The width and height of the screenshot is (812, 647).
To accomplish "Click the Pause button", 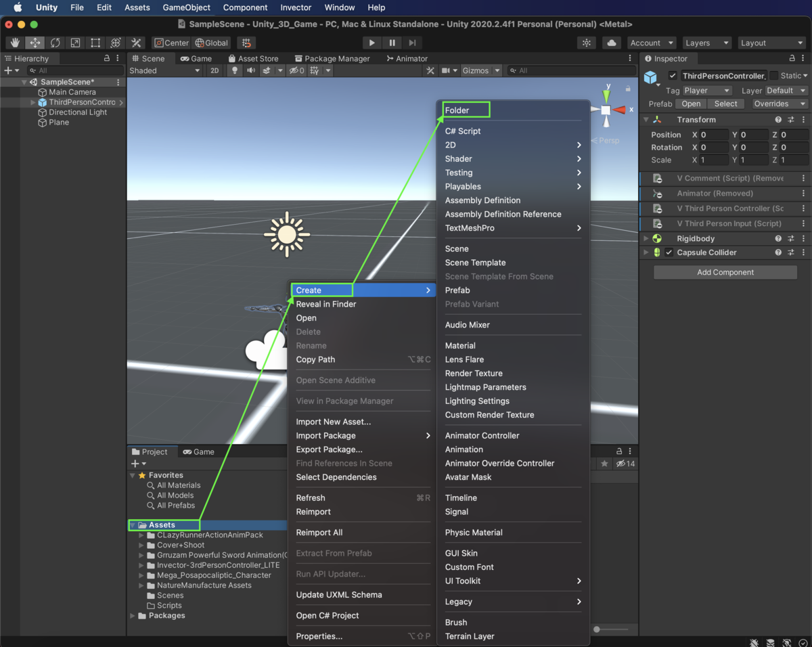I will click(392, 43).
